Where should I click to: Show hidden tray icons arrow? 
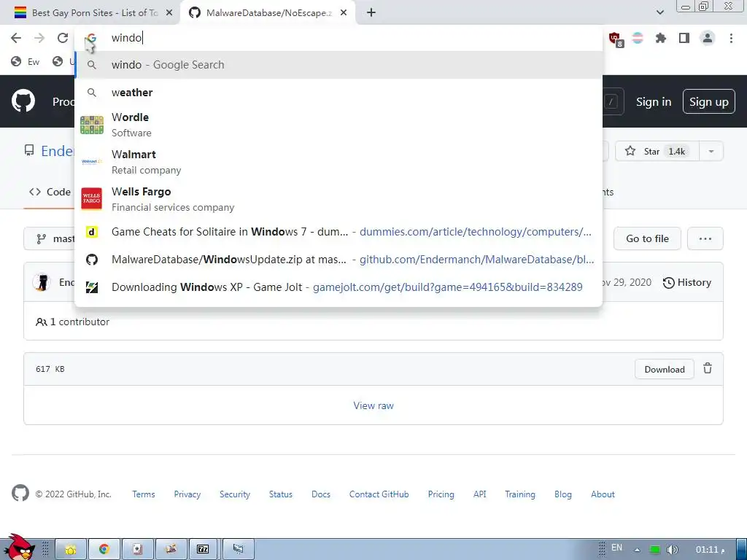tap(637, 550)
